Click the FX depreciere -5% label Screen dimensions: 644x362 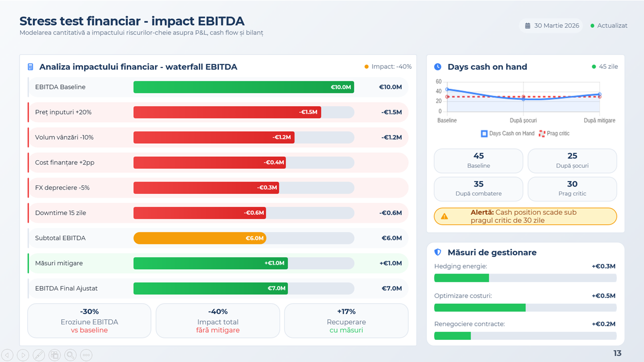click(62, 188)
